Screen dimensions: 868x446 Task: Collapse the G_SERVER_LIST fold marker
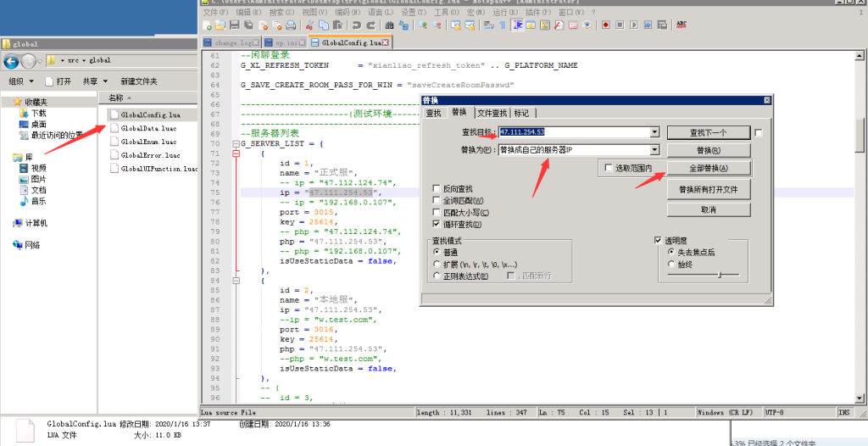[236, 144]
